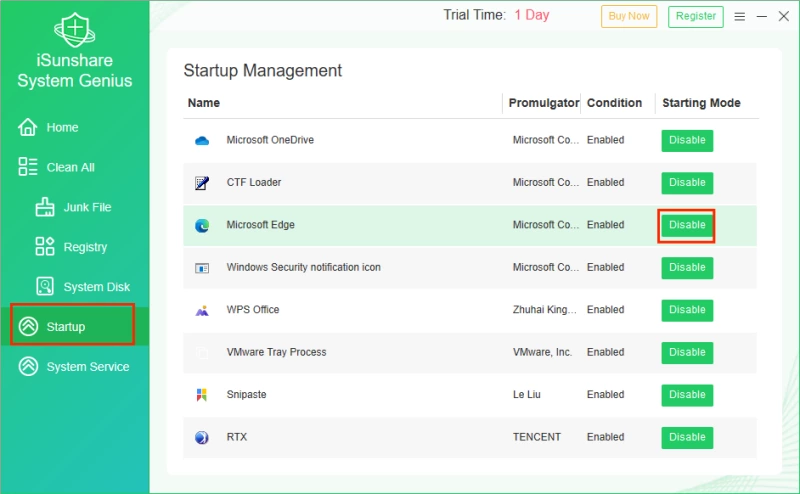
Task: Disable Snipaste at startup
Action: tap(687, 394)
